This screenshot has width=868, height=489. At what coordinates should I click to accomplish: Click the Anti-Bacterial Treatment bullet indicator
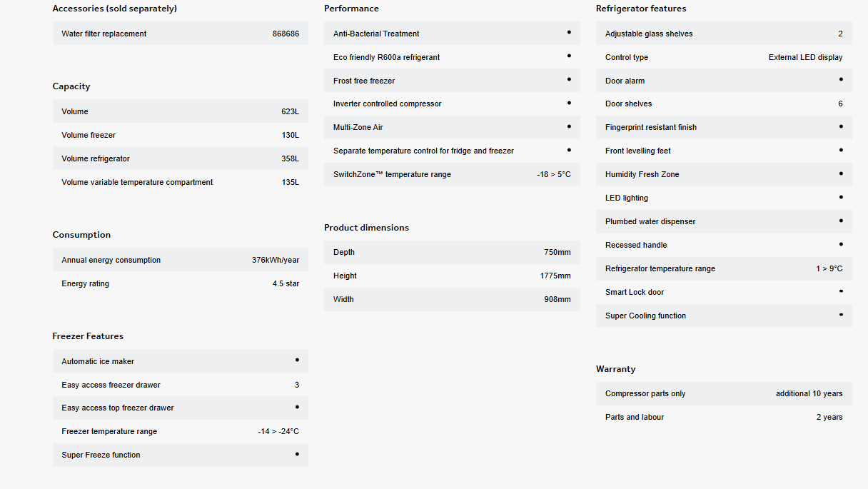569,32
